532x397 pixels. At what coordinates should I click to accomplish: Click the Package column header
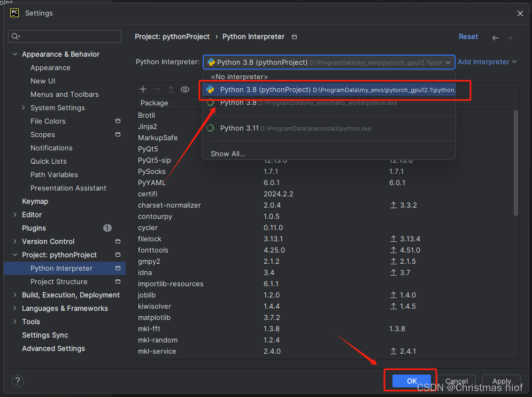click(x=155, y=103)
